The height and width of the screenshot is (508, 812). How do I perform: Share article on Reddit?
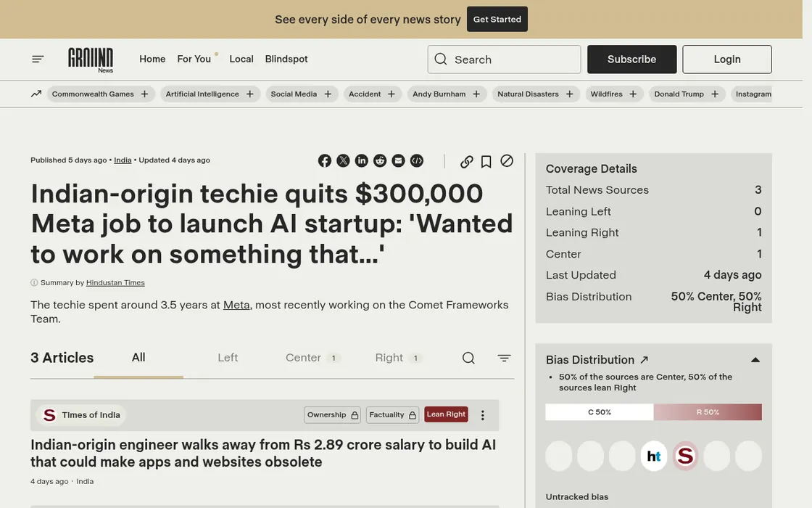coord(380,160)
